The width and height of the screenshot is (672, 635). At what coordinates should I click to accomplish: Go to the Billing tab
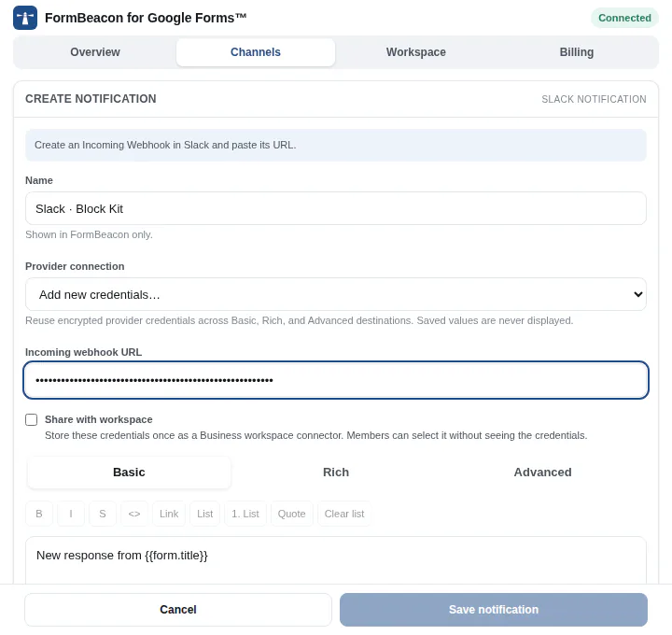[x=577, y=52]
